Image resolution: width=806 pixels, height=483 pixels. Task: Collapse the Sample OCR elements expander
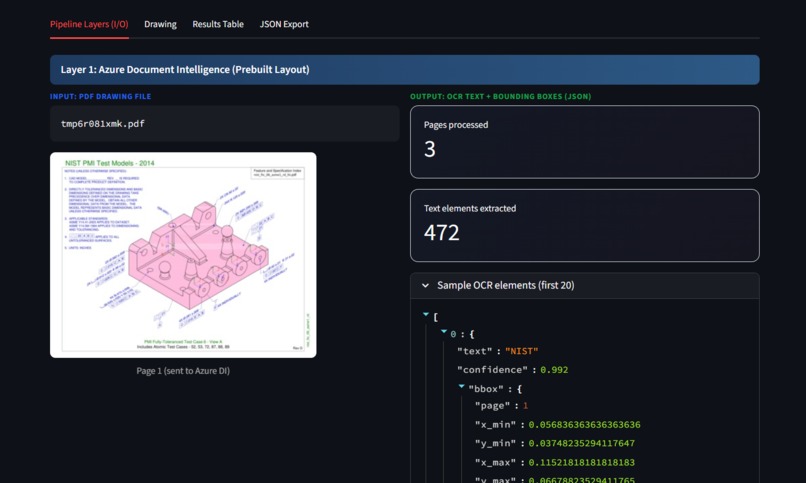click(x=584, y=285)
